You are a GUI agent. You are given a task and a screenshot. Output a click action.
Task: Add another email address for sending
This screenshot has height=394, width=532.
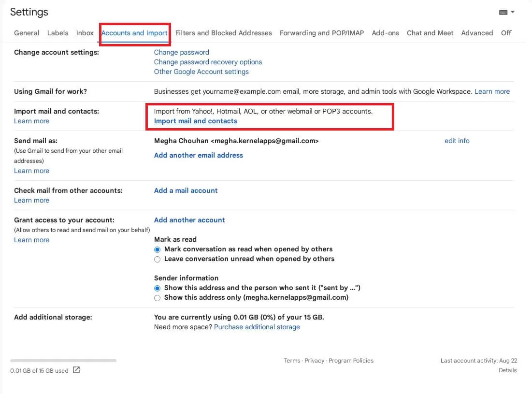[x=198, y=155]
